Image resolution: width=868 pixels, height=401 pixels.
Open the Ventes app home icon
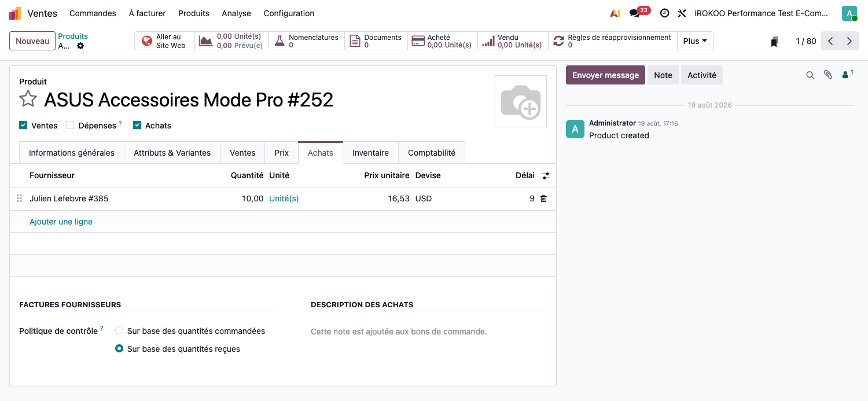click(x=15, y=13)
